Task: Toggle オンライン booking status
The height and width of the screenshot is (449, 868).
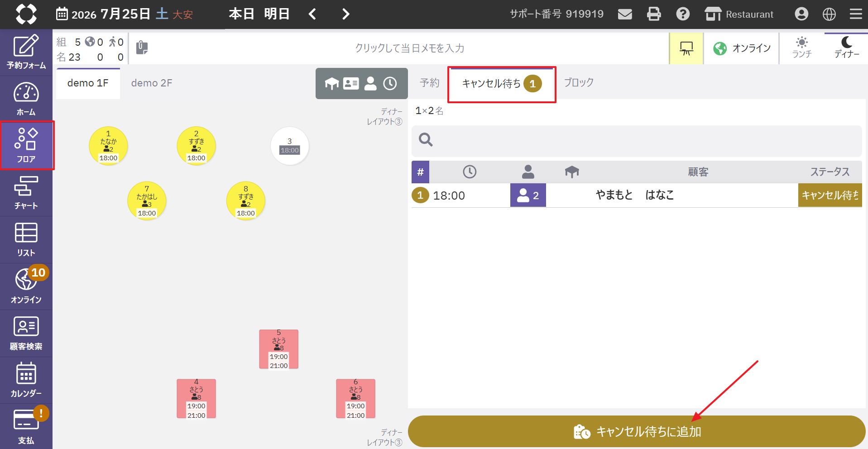Action: pos(742,48)
